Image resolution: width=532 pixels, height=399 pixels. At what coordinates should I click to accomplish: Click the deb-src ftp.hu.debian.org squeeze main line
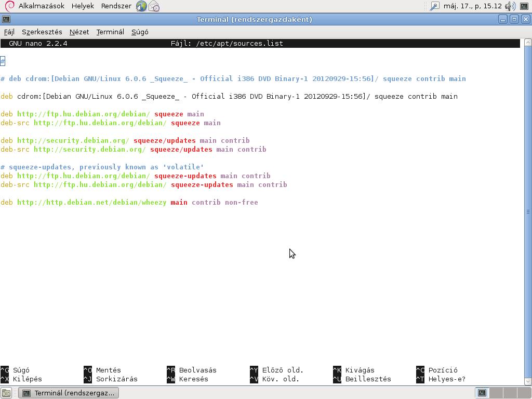coord(111,123)
